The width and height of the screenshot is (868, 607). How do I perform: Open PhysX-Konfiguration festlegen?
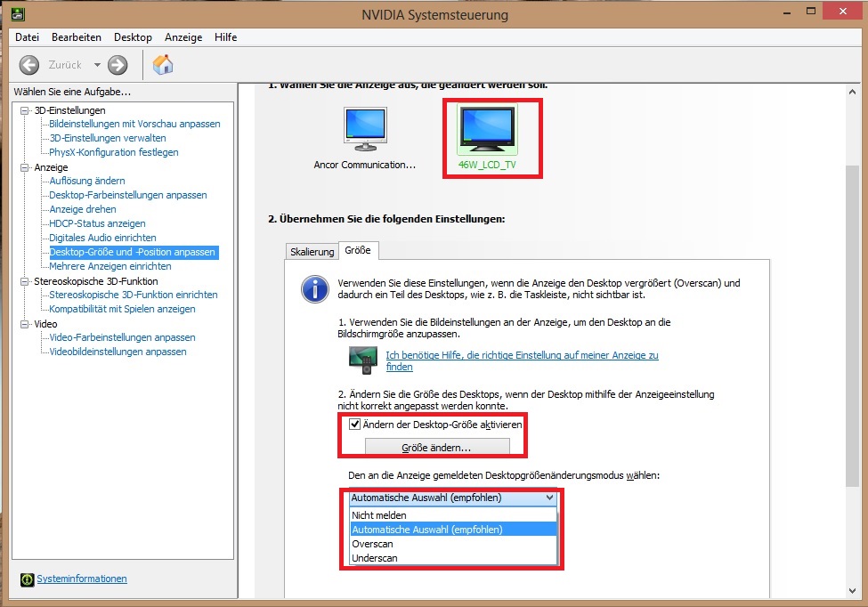point(113,152)
